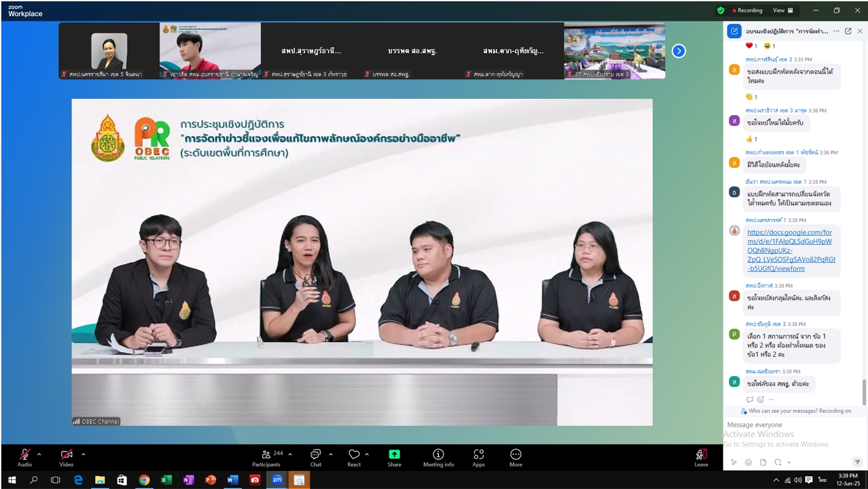Screen dimensions: 868x489
Task: Expand the Chat options chevron
Action: coord(331,454)
